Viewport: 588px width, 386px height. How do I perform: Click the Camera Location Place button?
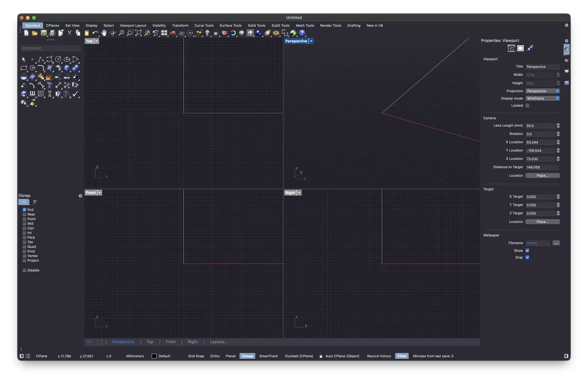(x=542, y=176)
